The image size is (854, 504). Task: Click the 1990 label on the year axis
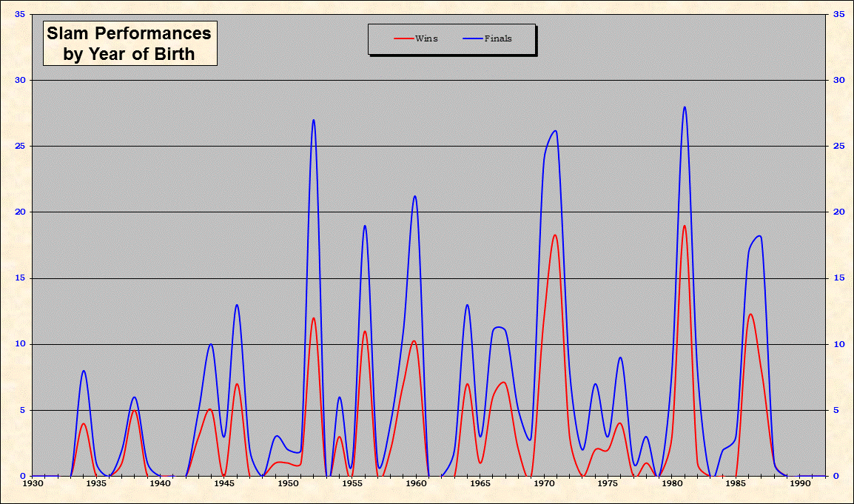coord(800,484)
